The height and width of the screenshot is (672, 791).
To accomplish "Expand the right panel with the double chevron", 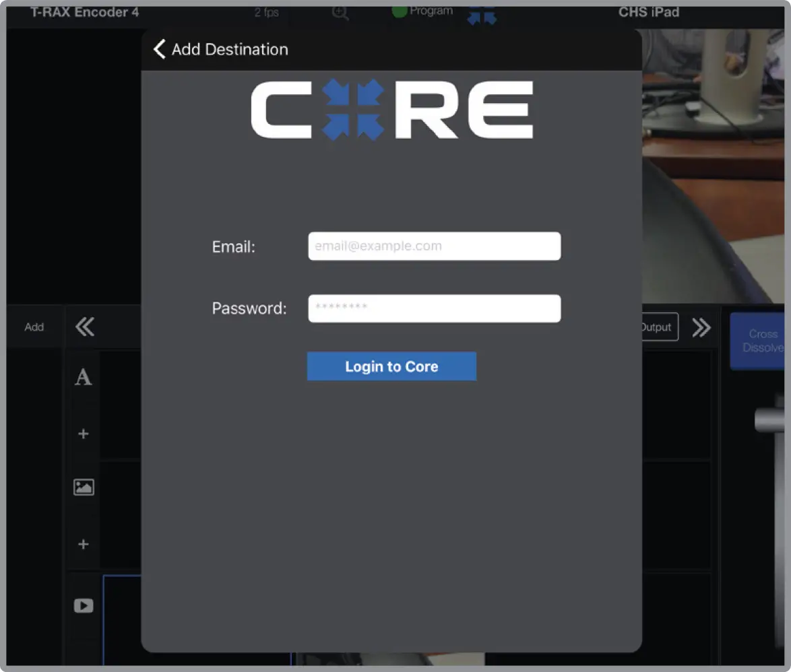I will coord(701,327).
